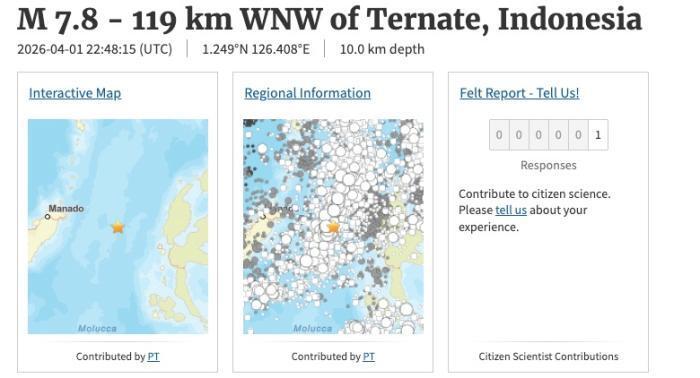
Task: Click the PT contributor link under Interactive Map
Action: point(154,356)
